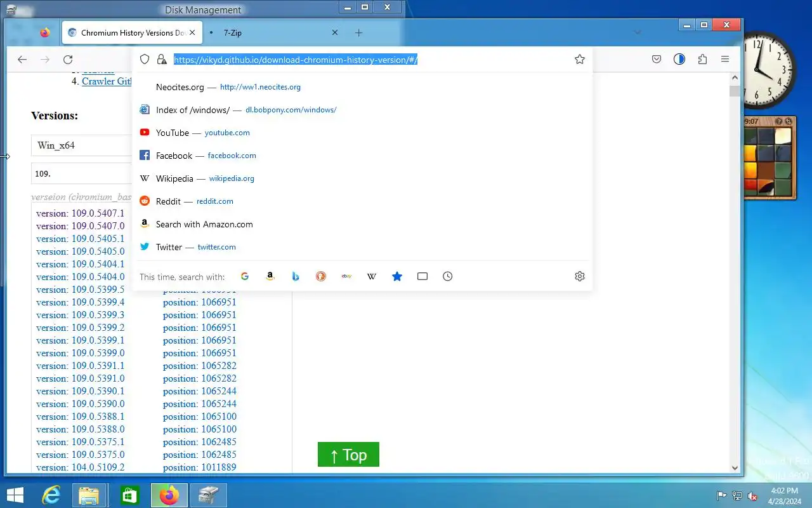This screenshot has width=812, height=508.
Task: Choose the Index of /windows/ suggestion
Action: pyautogui.click(x=363, y=110)
